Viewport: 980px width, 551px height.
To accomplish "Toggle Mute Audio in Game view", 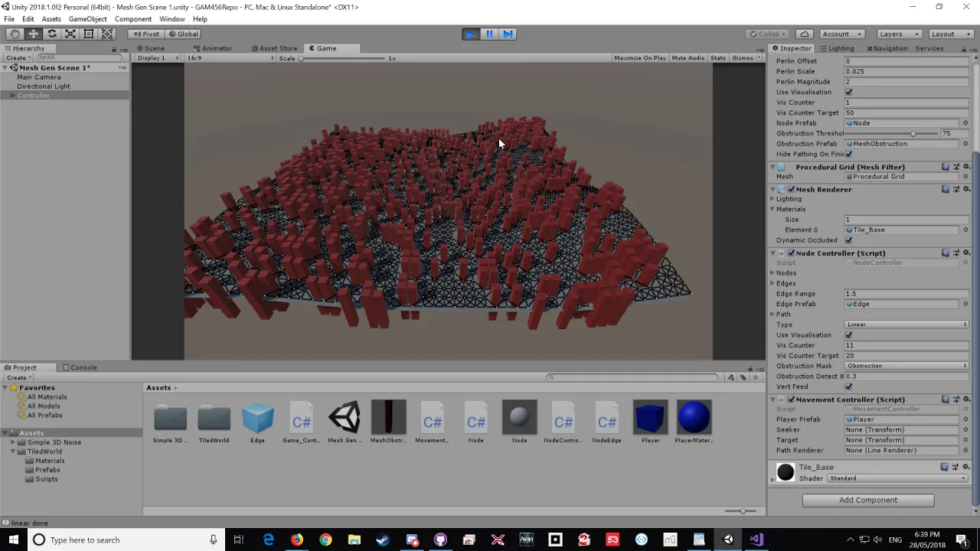I will [x=688, y=58].
